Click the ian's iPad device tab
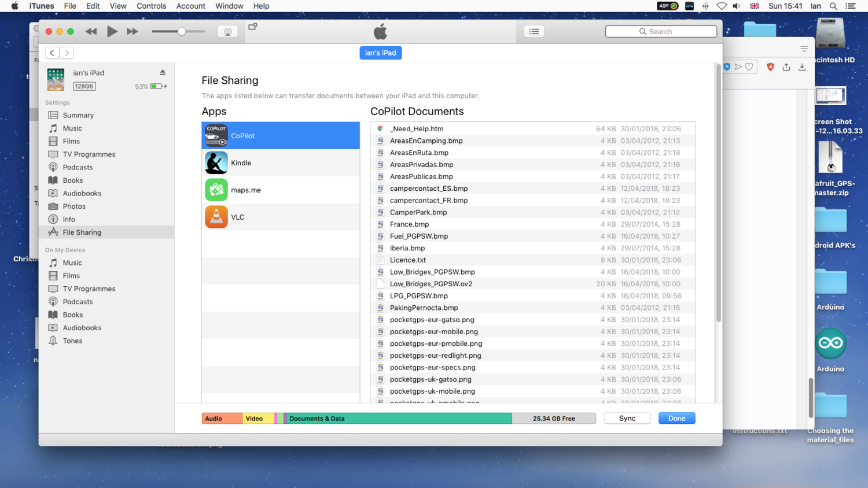 (x=381, y=53)
